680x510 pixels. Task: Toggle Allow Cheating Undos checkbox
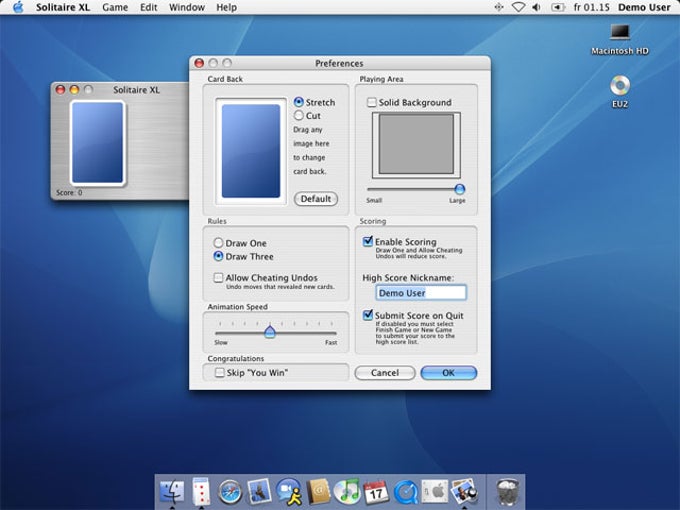pyautogui.click(x=218, y=278)
